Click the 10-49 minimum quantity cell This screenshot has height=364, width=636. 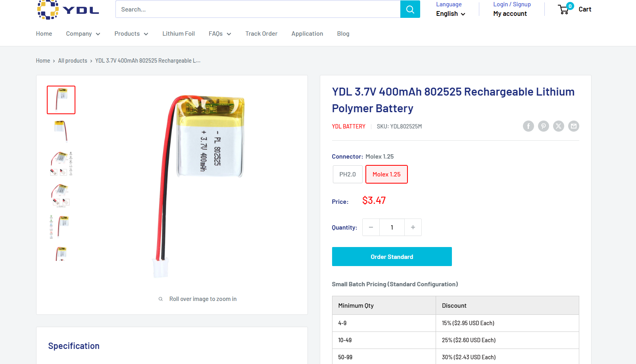pyautogui.click(x=384, y=340)
